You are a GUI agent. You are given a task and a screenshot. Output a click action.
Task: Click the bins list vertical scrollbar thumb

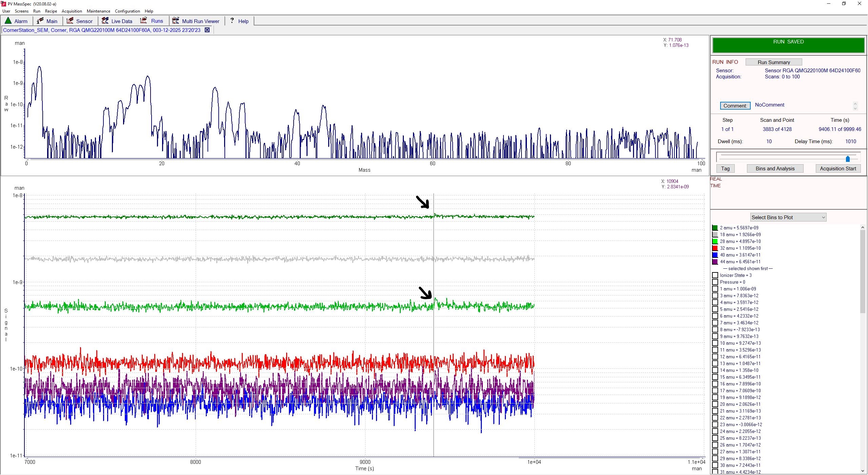(x=863, y=271)
